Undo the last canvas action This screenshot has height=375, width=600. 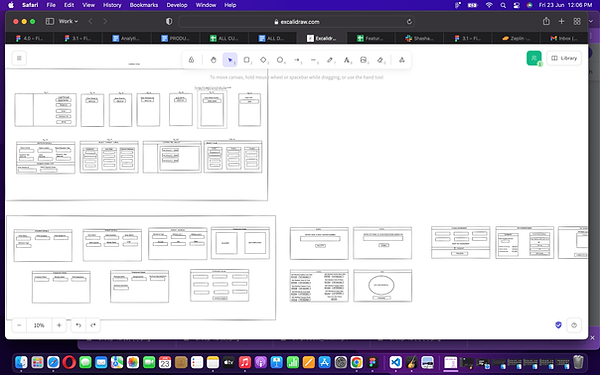point(78,325)
